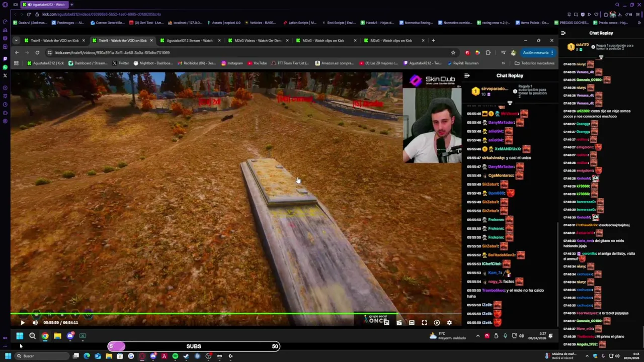Collapse the inner Chat Replay panel

(467, 75)
